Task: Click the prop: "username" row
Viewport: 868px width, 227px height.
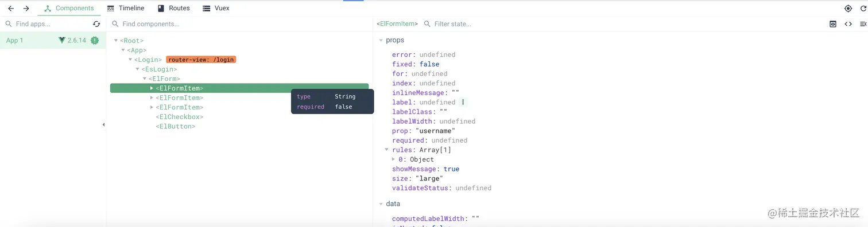Action: (x=424, y=131)
